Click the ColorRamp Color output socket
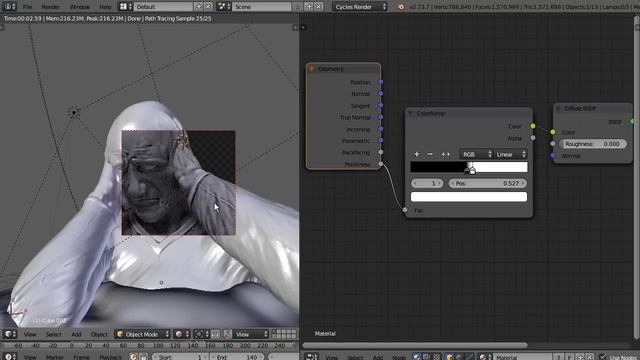Image resolution: width=640 pixels, height=360 pixels. pyautogui.click(x=533, y=126)
